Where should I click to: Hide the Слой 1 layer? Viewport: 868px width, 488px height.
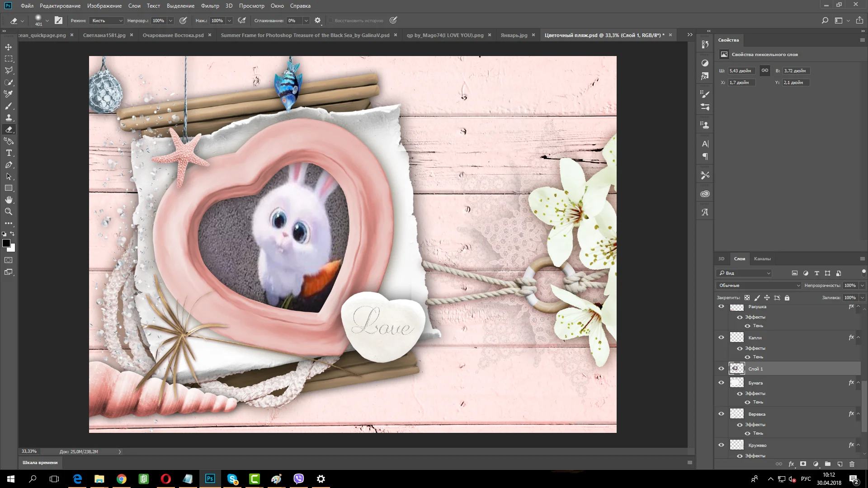pos(721,369)
